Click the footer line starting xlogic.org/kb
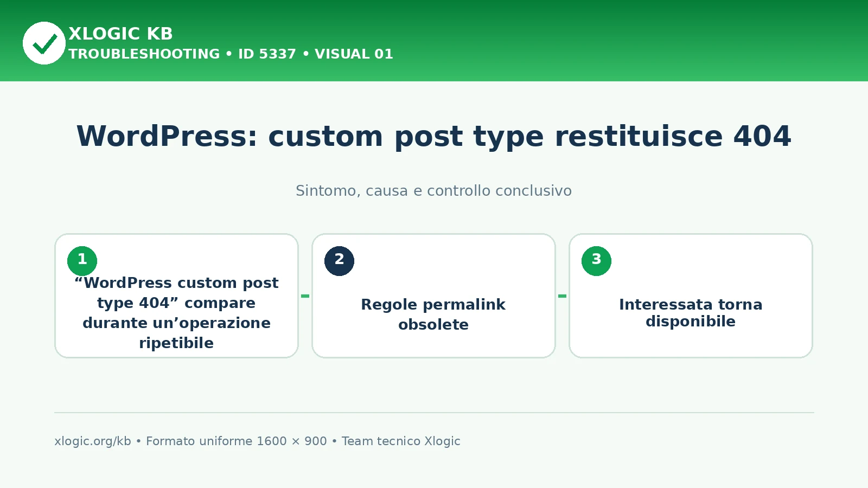This screenshot has width=868, height=488. pyautogui.click(x=257, y=441)
